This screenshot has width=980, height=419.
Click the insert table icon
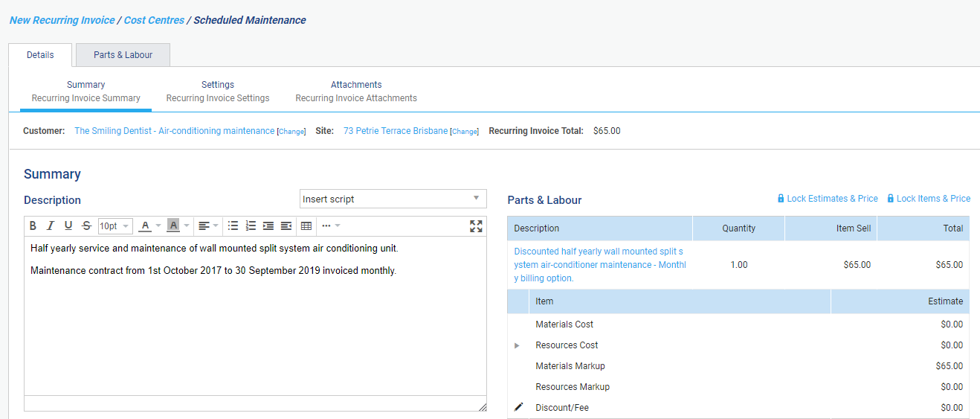(306, 226)
